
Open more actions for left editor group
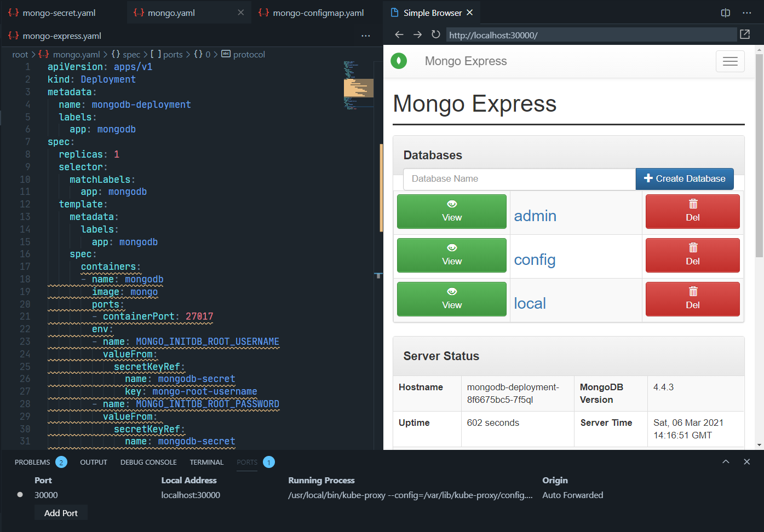tap(366, 36)
